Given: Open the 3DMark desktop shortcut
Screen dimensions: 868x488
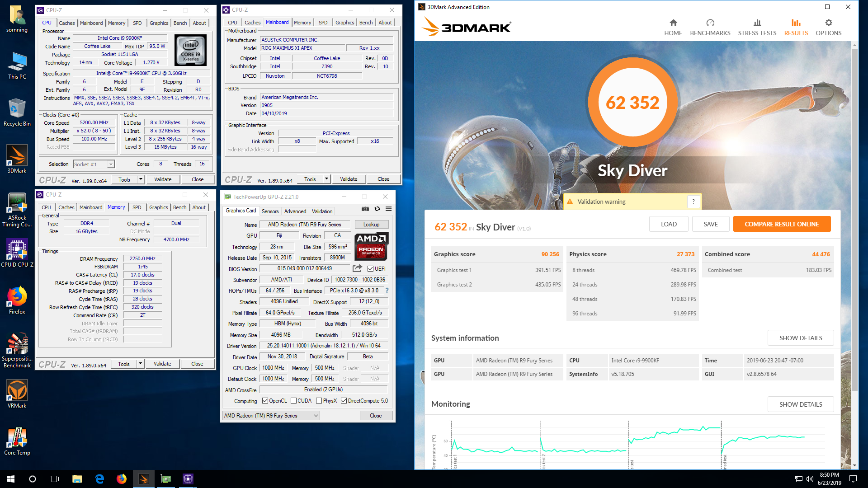Looking at the screenshot, I should 17,159.
